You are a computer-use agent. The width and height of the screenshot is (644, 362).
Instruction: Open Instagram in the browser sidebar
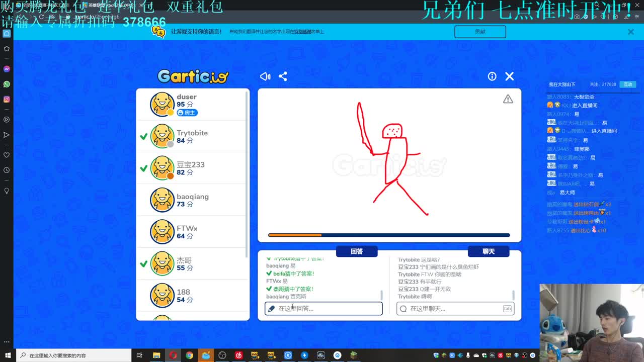[7, 99]
